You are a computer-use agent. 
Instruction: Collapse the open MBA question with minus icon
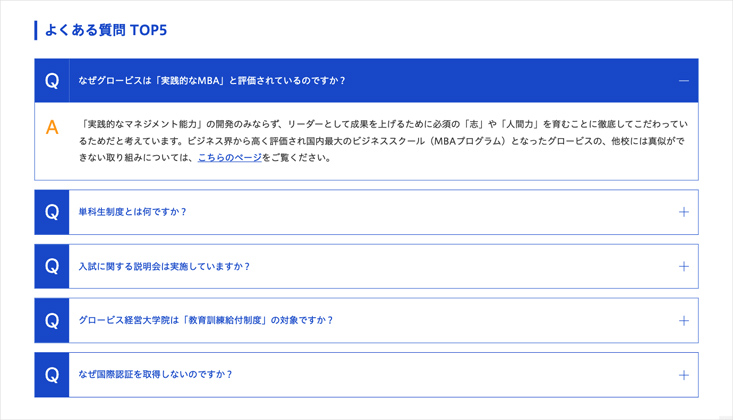click(x=683, y=81)
